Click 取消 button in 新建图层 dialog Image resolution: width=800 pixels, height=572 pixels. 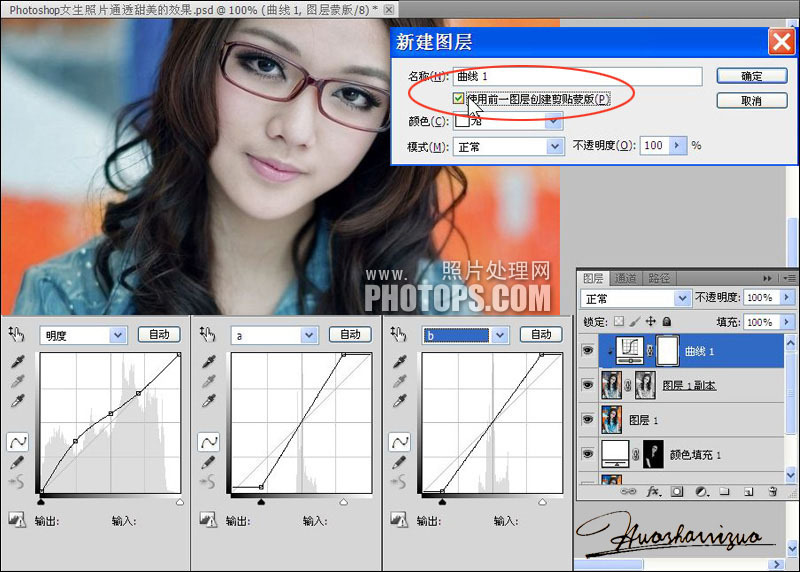752,101
